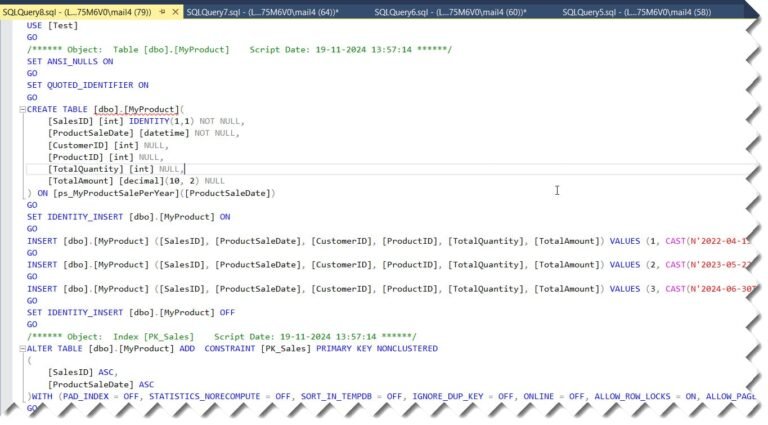Click SET IDENTITY_INSERT [dbo].[MyProduct] ON line
Screen dimensions: 768x425
(x=128, y=217)
